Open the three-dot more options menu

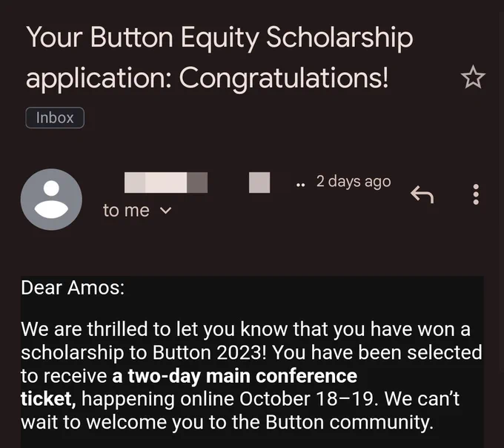476,194
